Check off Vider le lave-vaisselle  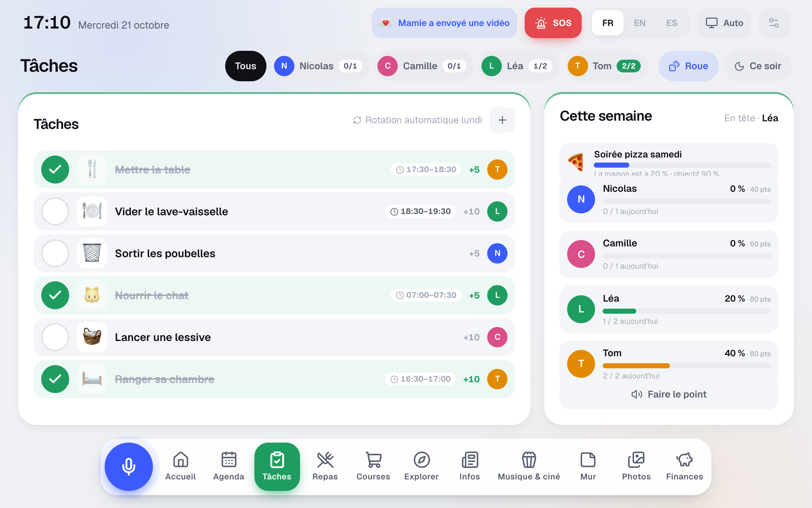click(56, 211)
